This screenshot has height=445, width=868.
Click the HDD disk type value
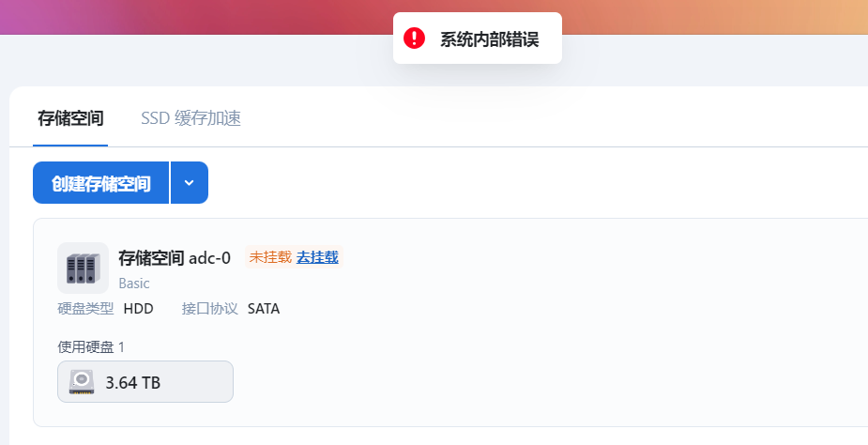tap(138, 308)
